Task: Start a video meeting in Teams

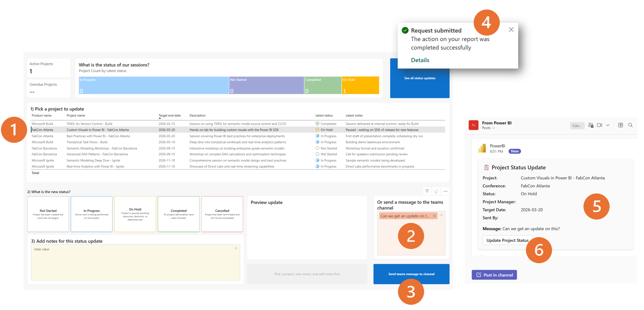Action: click(x=600, y=125)
